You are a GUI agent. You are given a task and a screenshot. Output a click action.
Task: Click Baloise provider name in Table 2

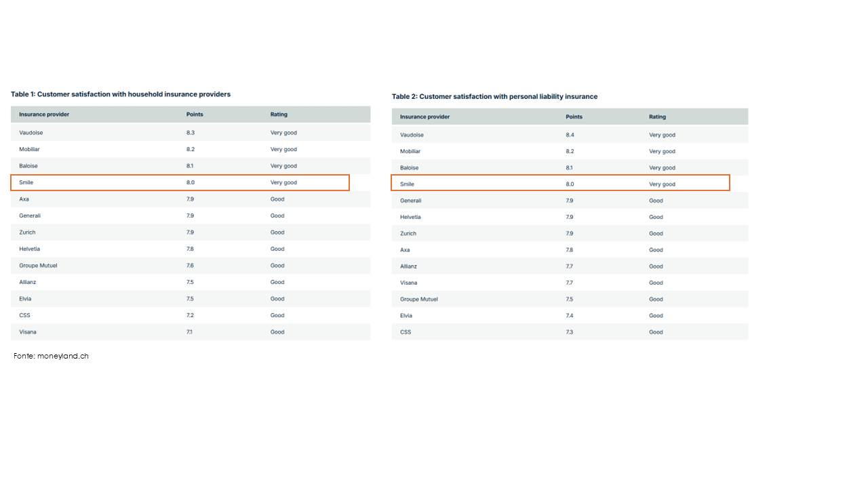[409, 167]
